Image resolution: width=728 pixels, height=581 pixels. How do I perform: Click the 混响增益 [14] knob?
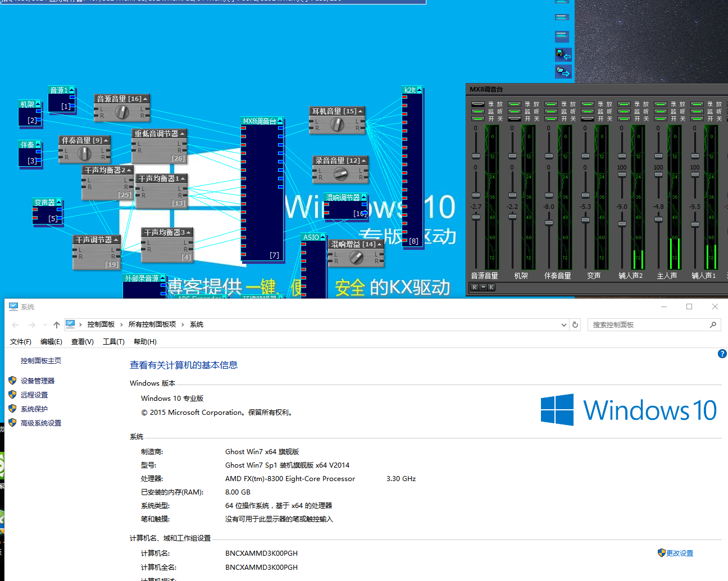[x=356, y=258]
